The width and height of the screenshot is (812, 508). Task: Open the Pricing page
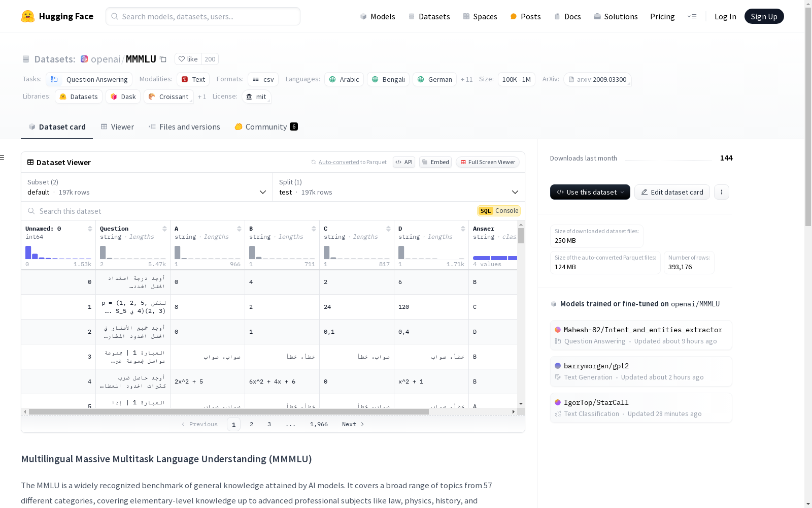click(662, 16)
